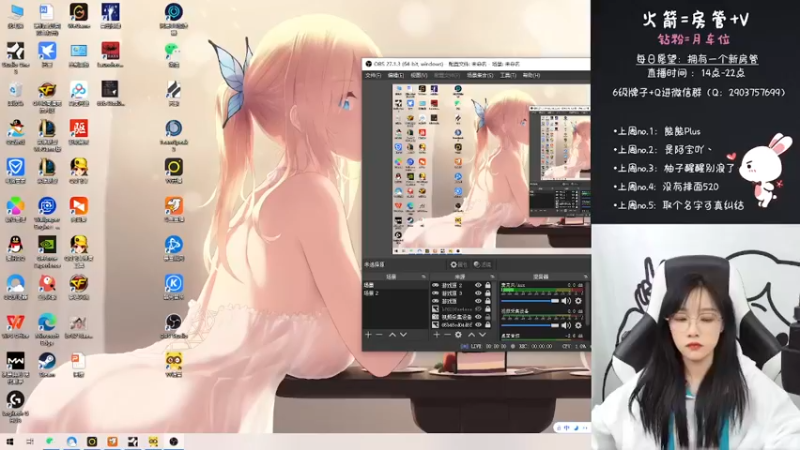This screenshot has width=800, height=450.
Task: Click the Audio Mixer vertical scrollbar
Action: (589, 306)
